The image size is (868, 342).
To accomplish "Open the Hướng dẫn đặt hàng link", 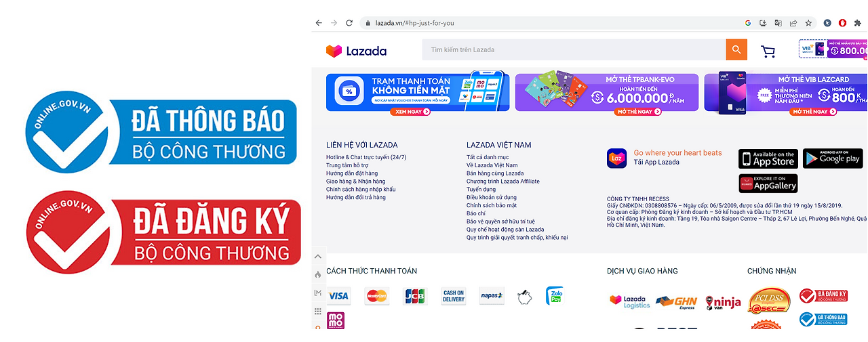I will point(352,173).
